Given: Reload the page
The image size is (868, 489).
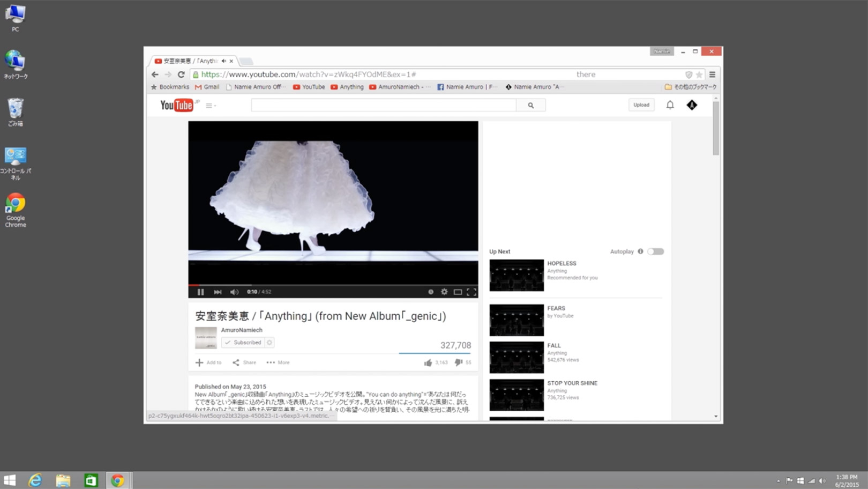Looking at the screenshot, I should pyautogui.click(x=181, y=75).
